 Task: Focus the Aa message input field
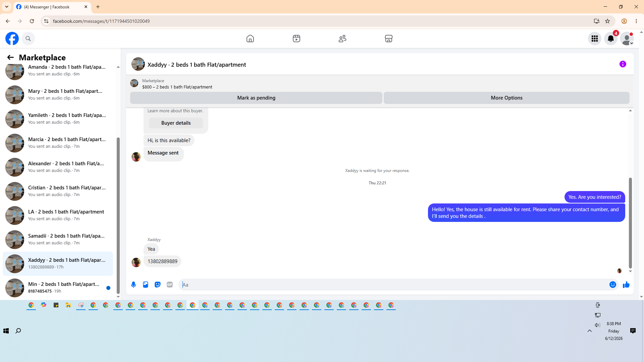(x=392, y=285)
